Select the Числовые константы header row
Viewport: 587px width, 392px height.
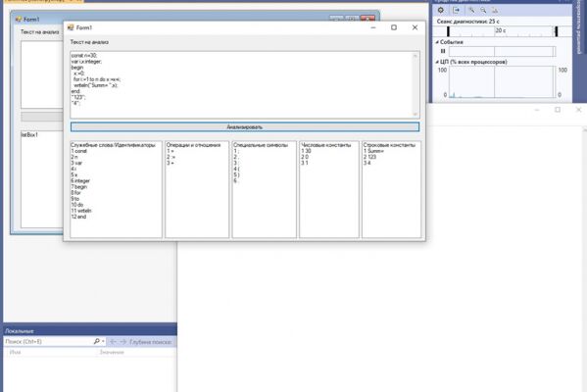329,145
